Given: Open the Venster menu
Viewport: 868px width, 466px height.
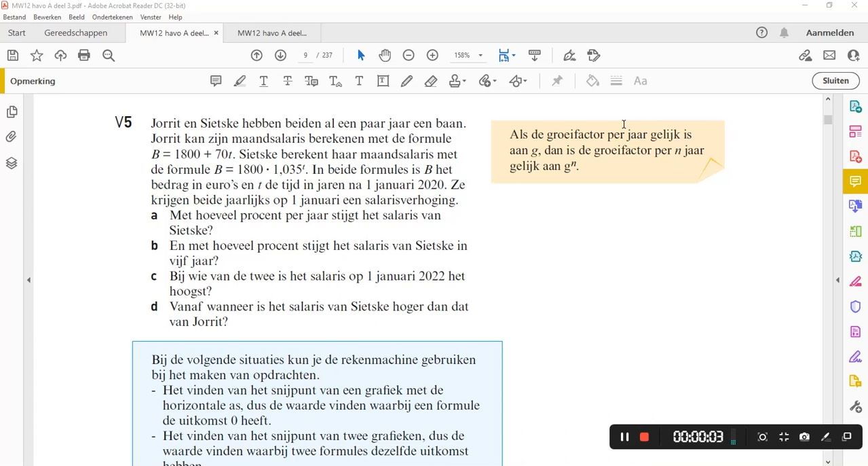Looking at the screenshot, I should point(151,17).
